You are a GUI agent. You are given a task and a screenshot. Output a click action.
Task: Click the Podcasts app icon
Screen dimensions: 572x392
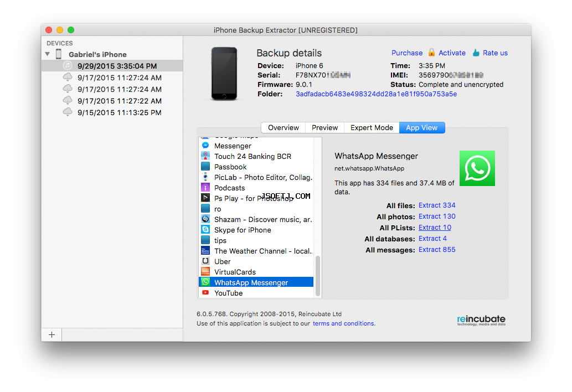[x=205, y=188]
